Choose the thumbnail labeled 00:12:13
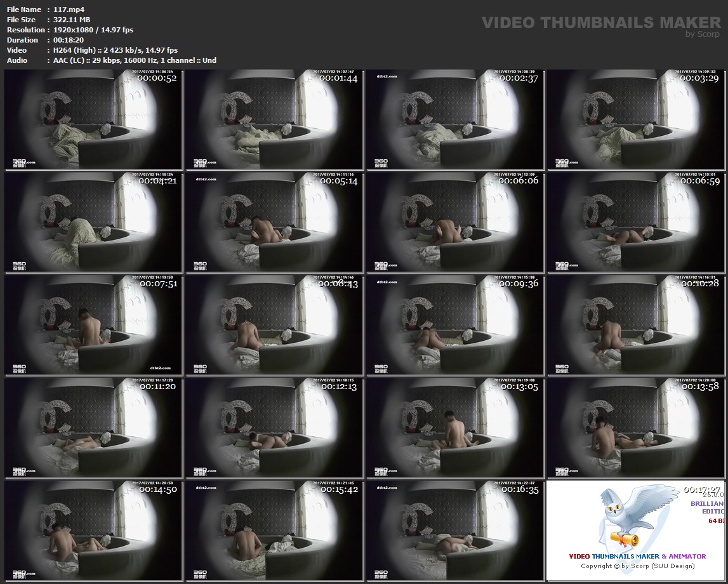 [x=274, y=428]
